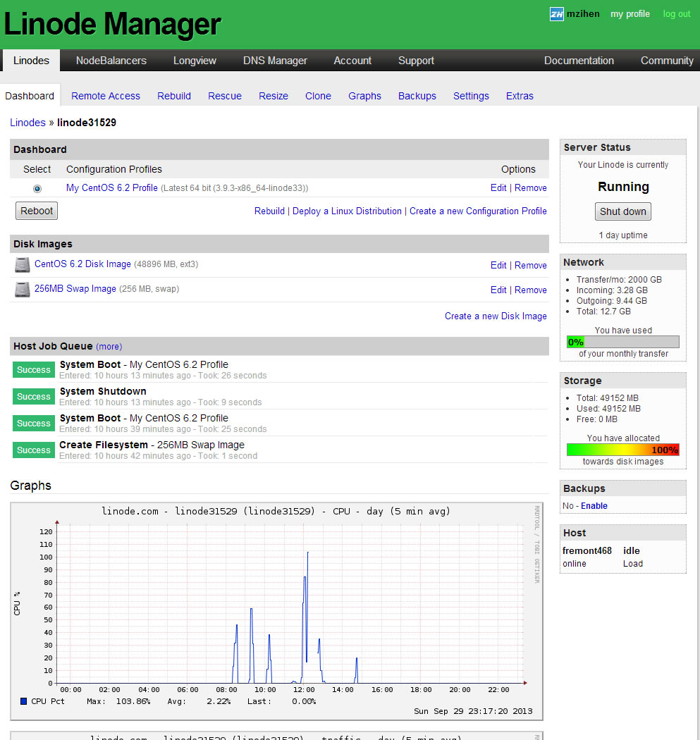Click the my profile link
700x740 pixels.
[630, 14]
